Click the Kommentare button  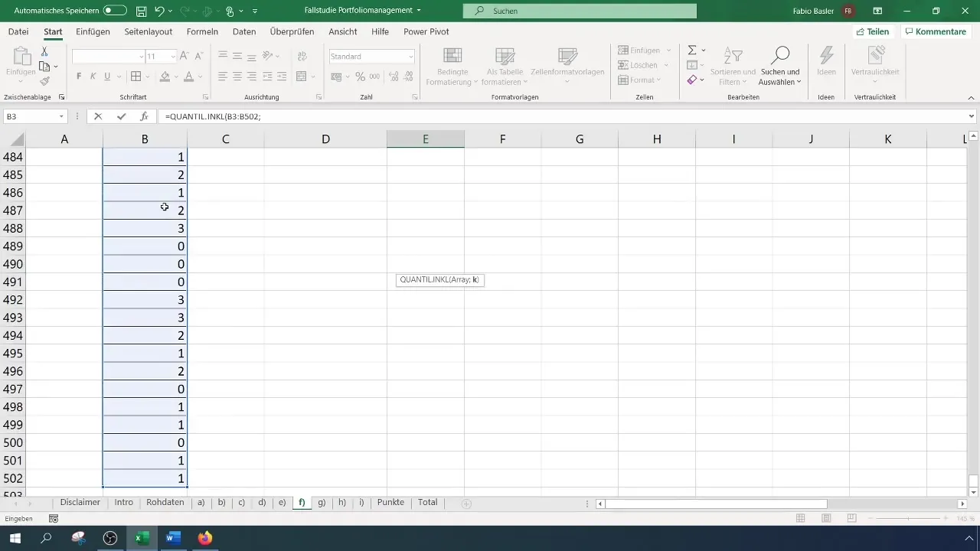click(934, 31)
